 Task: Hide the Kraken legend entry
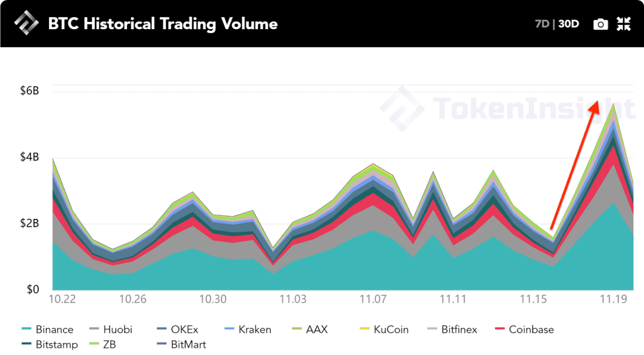[x=247, y=329]
